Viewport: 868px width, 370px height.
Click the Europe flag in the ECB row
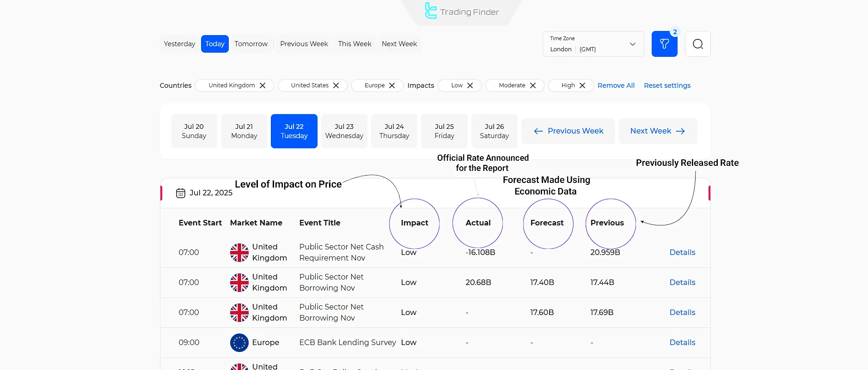tap(239, 343)
